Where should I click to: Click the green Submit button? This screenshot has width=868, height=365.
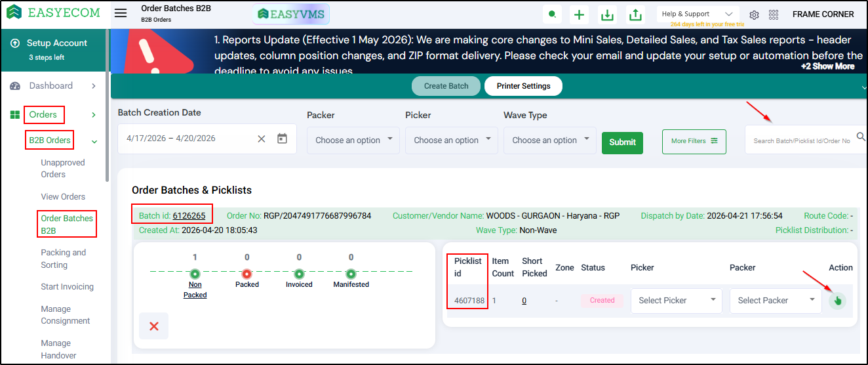pos(623,142)
